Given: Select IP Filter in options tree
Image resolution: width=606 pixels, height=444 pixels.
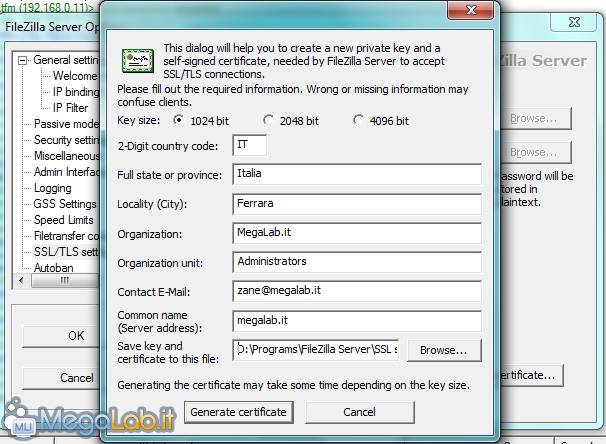Looking at the screenshot, I should point(70,108).
